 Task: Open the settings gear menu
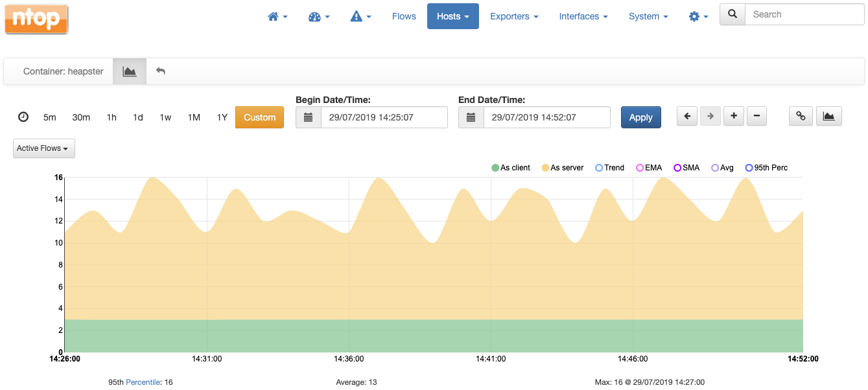tap(698, 16)
